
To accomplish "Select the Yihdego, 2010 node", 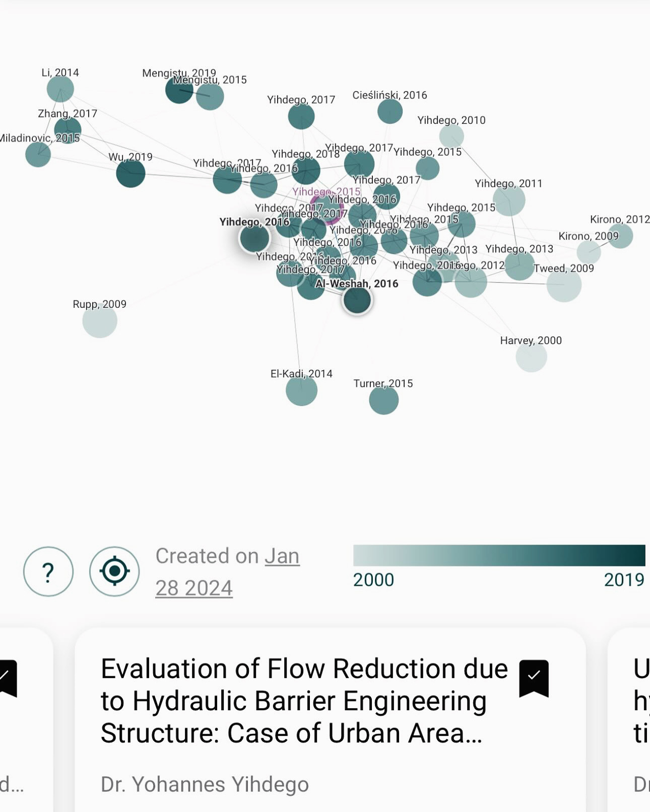I will point(451,136).
